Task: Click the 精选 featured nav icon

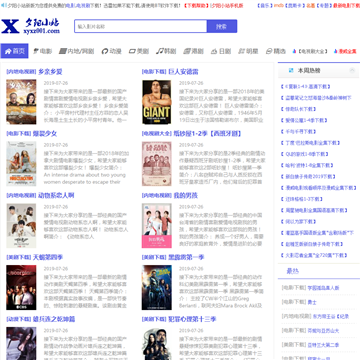Action: coord(269,51)
